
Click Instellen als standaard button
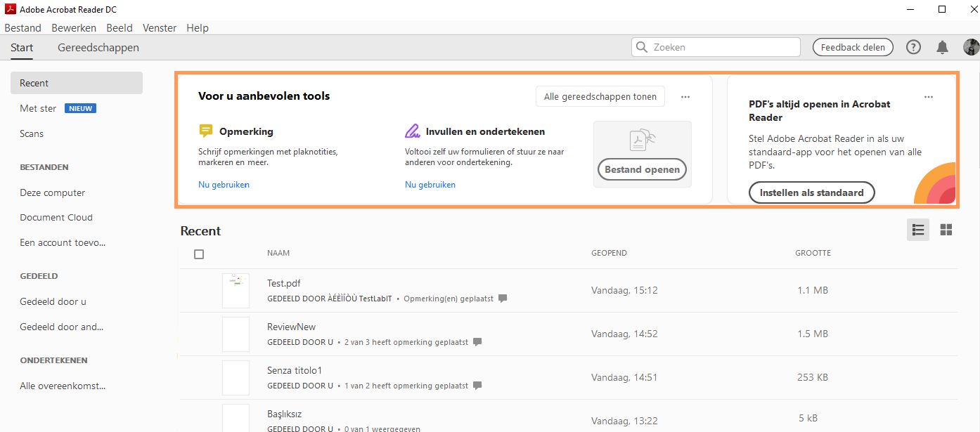811,192
